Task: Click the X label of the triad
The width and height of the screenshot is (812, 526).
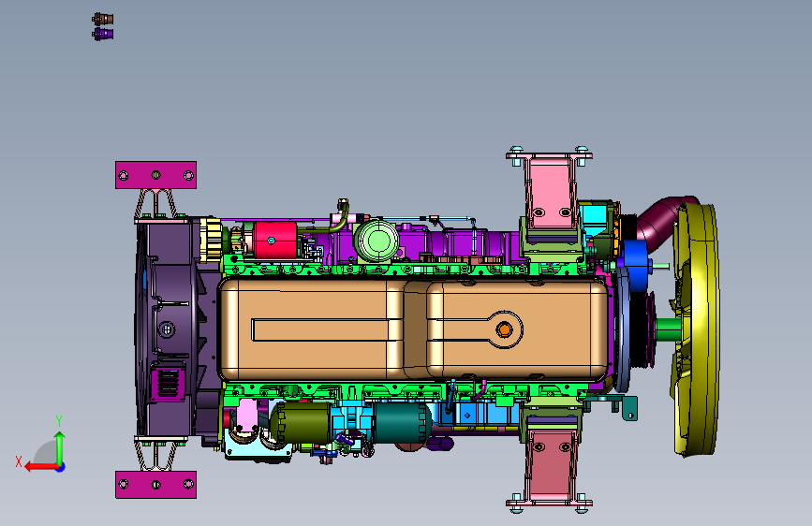Action: click(x=19, y=461)
